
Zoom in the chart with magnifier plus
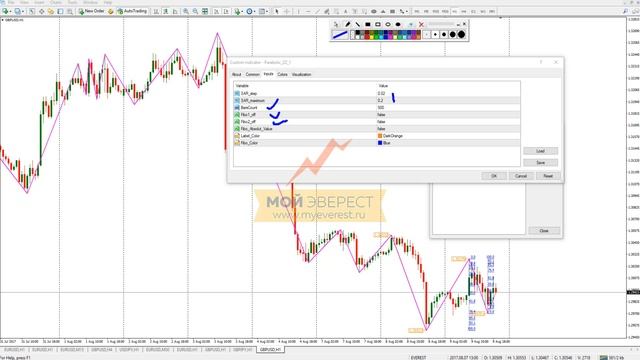(186, 11)
